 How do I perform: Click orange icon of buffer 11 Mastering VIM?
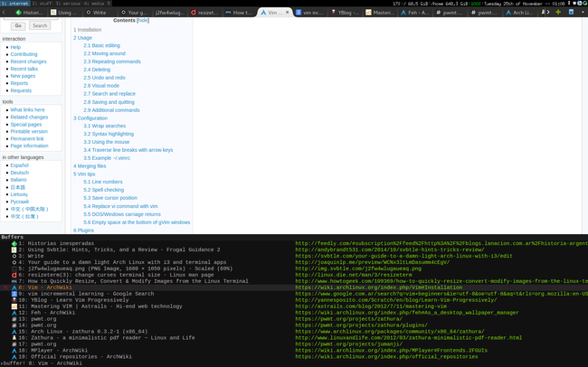coord(14,306)
